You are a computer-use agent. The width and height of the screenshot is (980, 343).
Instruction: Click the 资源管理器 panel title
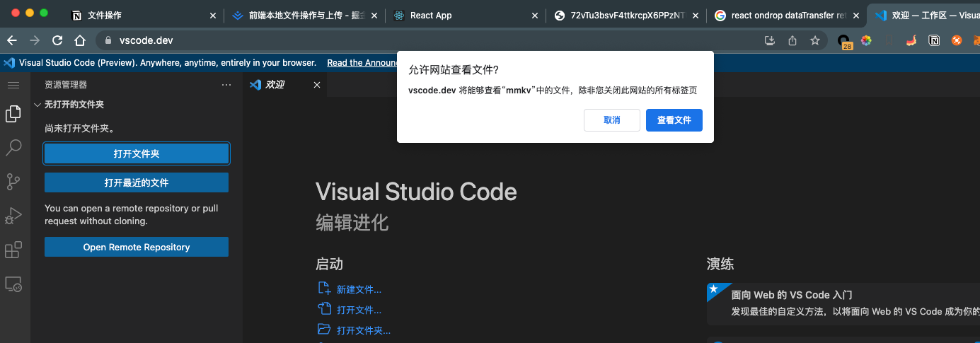[x=66, y=84]
